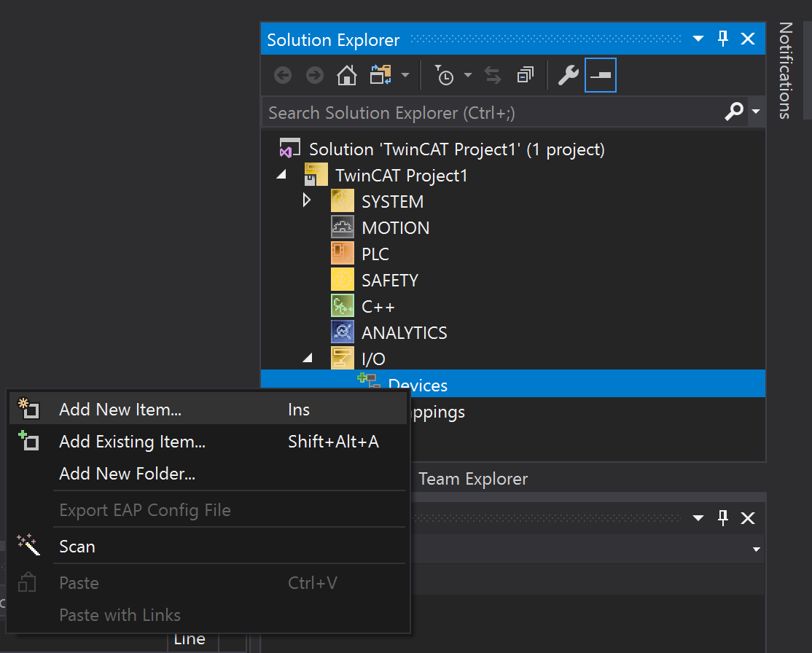Click the Sync with Active Document arrows
Screen dimensions: 812x653
pyautogui.click(x=493, y=75)
